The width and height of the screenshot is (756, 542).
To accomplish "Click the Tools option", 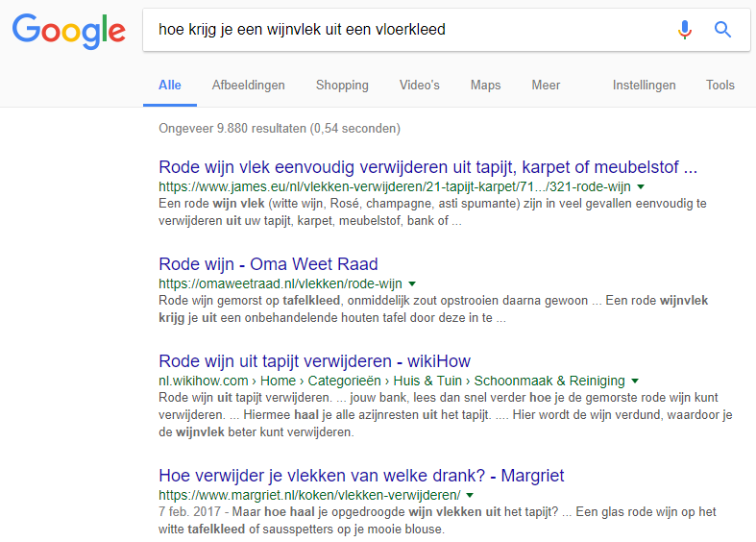I will [720, 86].
